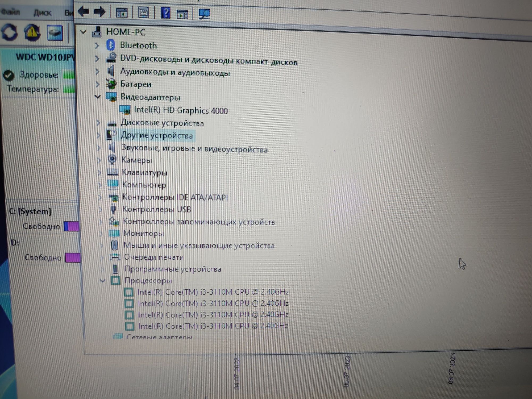The image size is (532, 399).
Task: Click the DVD drive category icon
Action: tap(111, 58)
